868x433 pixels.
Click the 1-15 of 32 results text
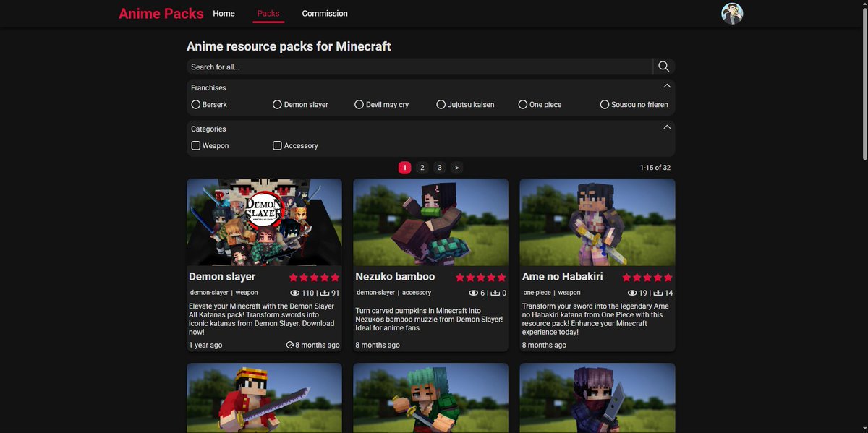click(x=655, y=168)
